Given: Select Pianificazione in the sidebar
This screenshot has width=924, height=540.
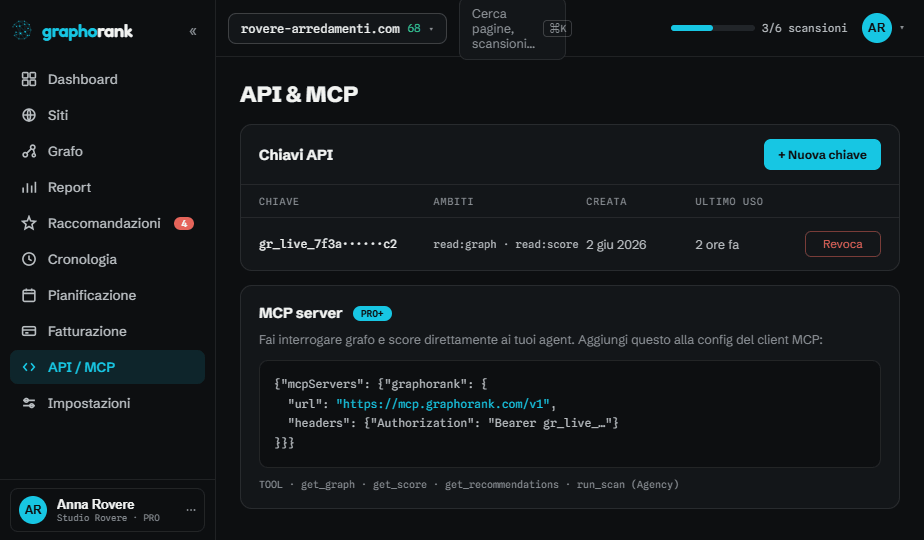Looking at the screenshot, I should 107,295.
